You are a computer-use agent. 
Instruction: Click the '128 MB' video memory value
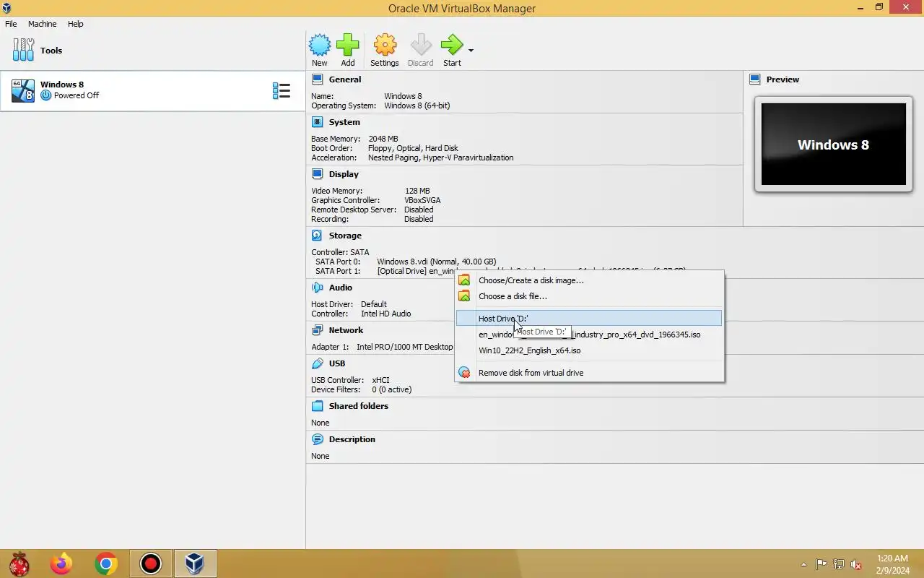[x=417, y=191]
